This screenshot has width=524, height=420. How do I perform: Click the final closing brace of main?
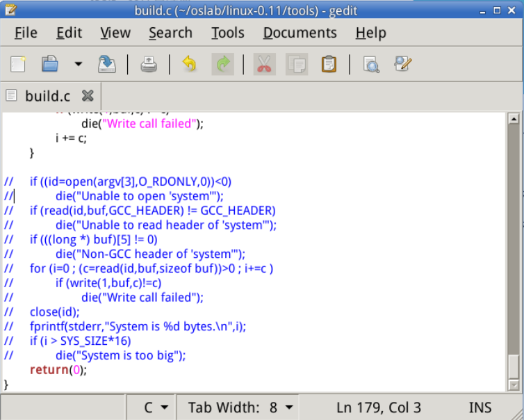click(x=6, y=385)
